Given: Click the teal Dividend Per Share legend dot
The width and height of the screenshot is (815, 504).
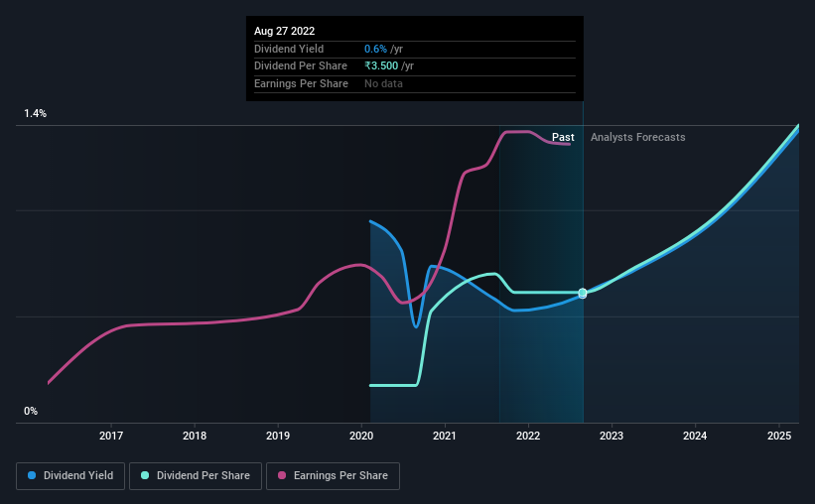Looking at the screenshot, I should click(144, 476).
